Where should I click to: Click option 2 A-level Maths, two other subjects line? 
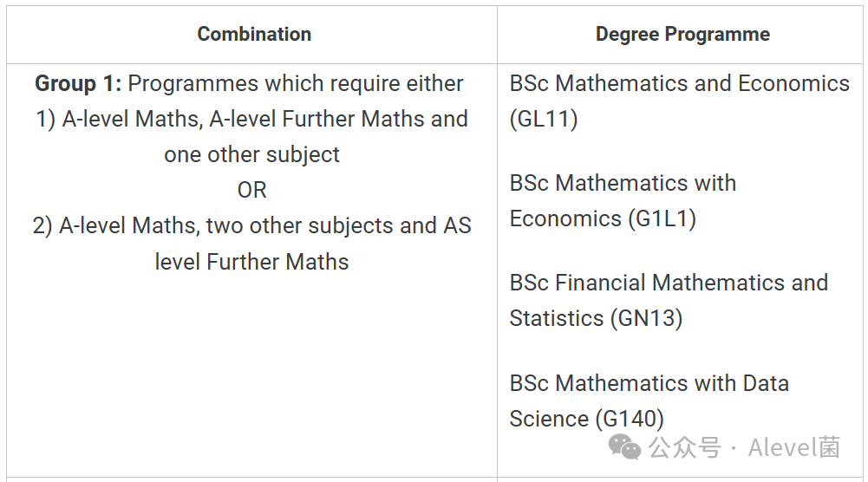(x=251, y=226)
